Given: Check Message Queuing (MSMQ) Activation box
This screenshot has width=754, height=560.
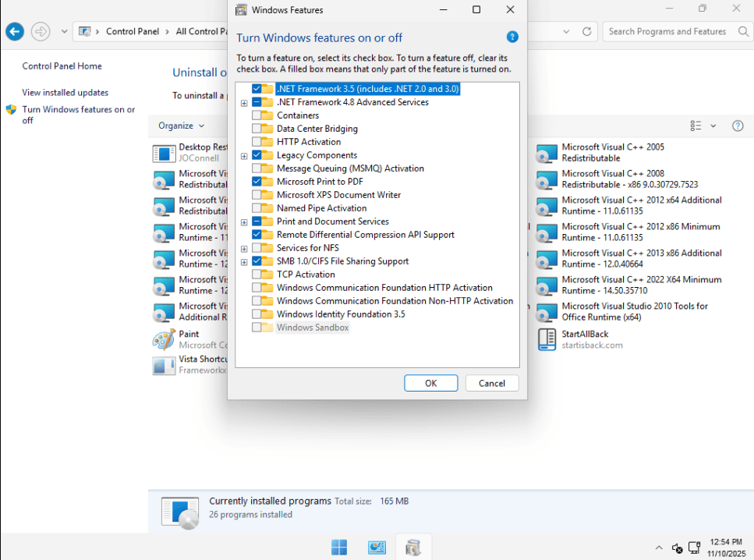Looking at the screenshot, I should pyautogui.click(x=257, y=168).
